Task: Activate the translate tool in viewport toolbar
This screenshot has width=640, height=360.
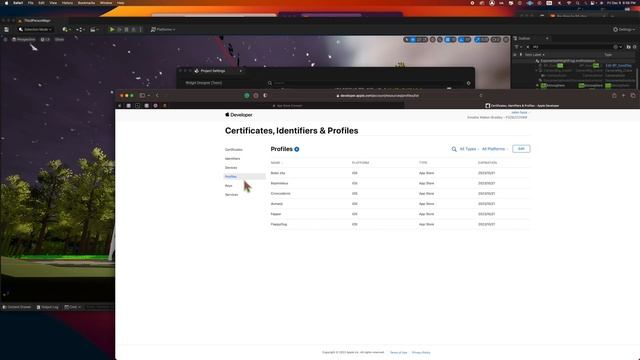Action: [413, 40]
